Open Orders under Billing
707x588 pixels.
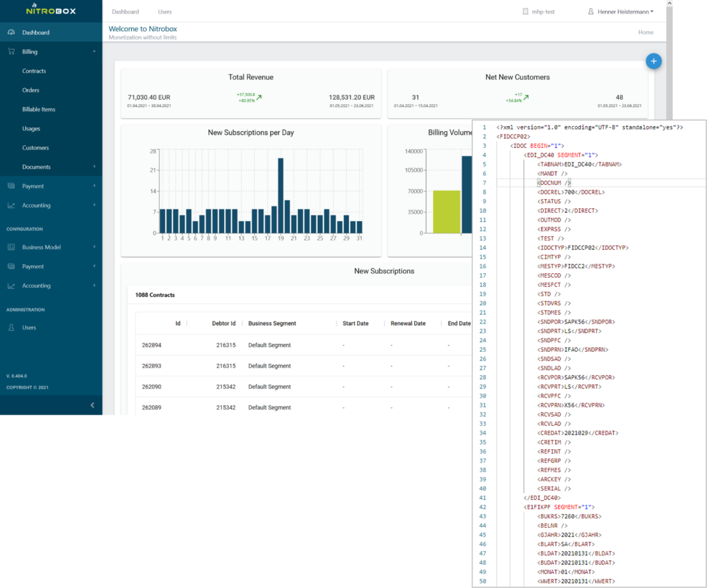(x=31, y=90)
